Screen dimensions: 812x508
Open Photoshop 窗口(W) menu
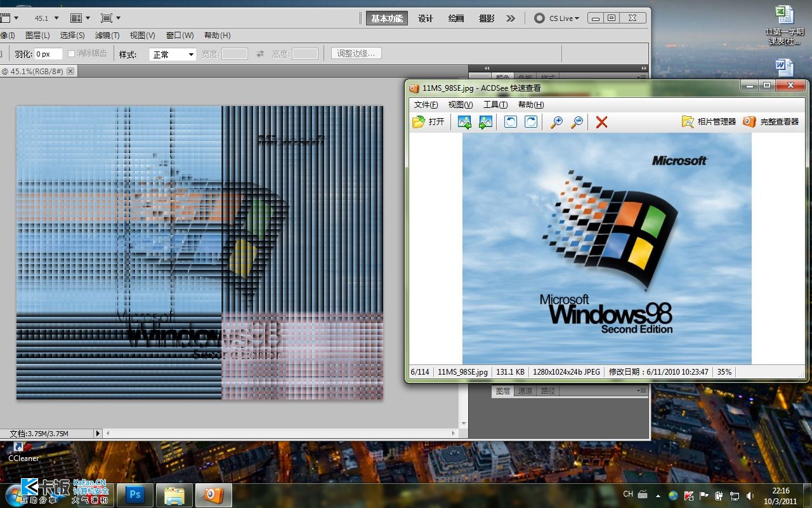[x=180, y=36]
